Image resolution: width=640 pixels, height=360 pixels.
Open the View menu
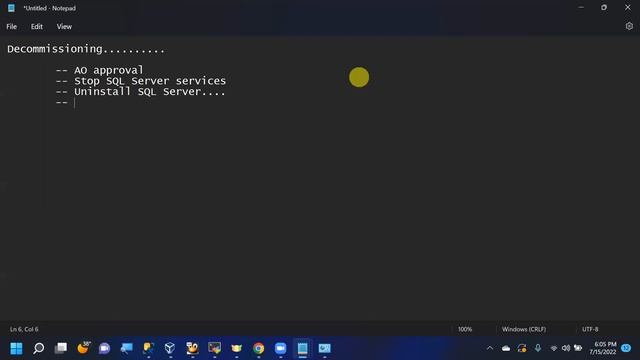tap(64, 27)
